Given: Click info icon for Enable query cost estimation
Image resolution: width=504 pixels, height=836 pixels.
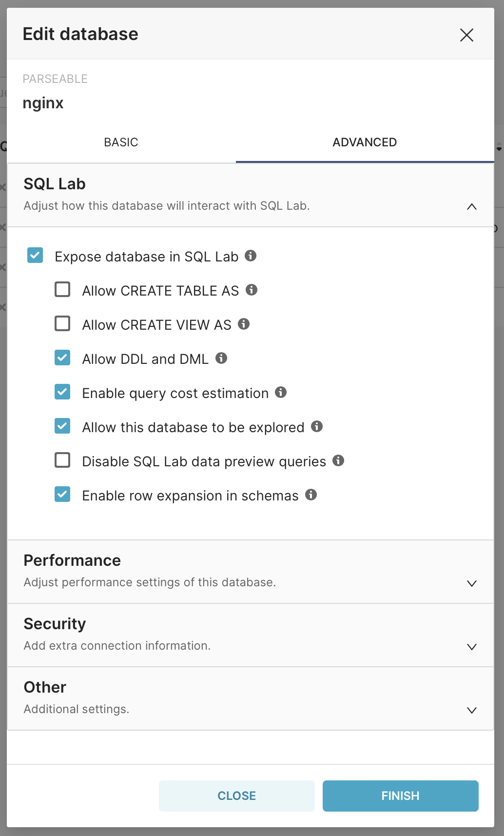Looking at the screenshot, I should tap(281, 392).
